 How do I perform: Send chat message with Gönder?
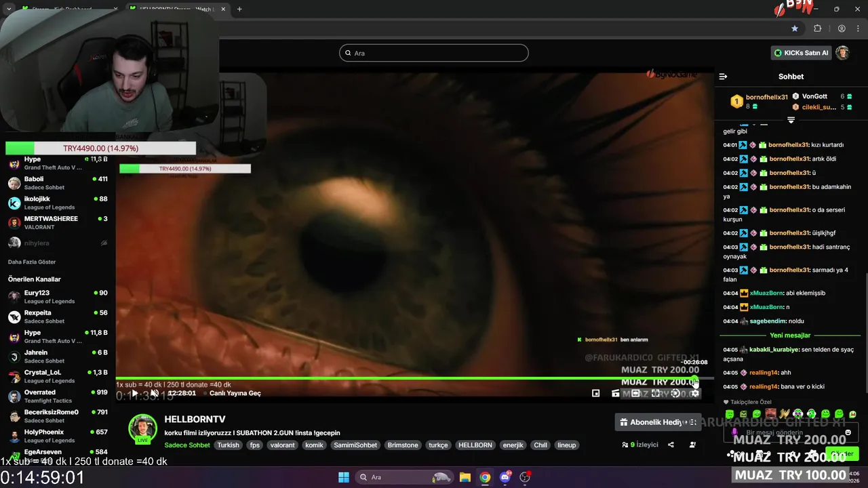[x=843, y=453]
